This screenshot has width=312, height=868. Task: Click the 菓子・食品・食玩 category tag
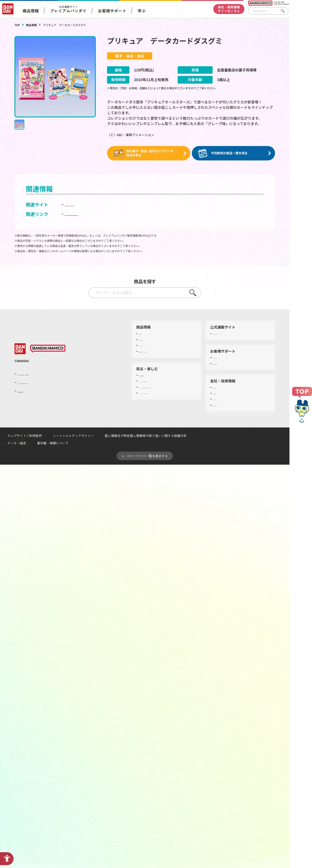(129, 56)
